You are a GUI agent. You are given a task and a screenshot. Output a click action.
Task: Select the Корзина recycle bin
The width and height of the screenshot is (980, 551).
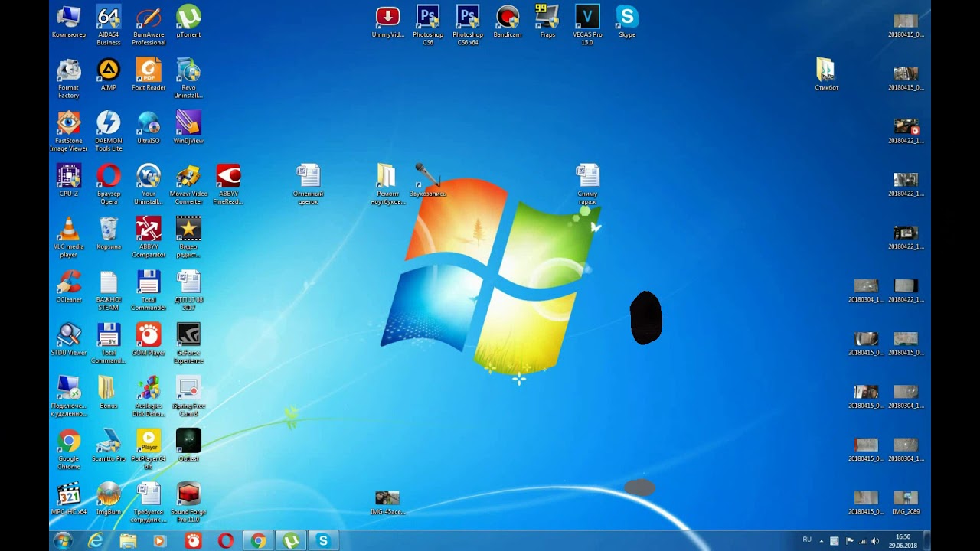109,233
